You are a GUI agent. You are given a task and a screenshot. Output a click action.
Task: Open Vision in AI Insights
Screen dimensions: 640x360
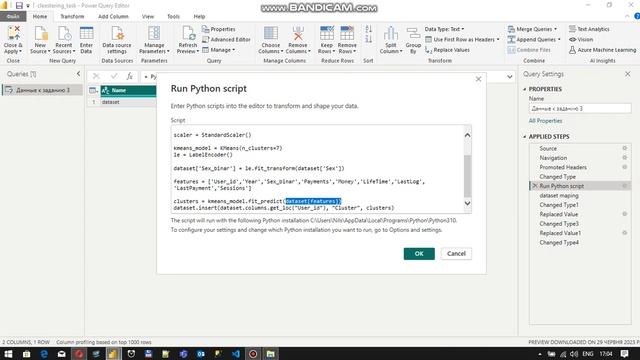point(581,40)
